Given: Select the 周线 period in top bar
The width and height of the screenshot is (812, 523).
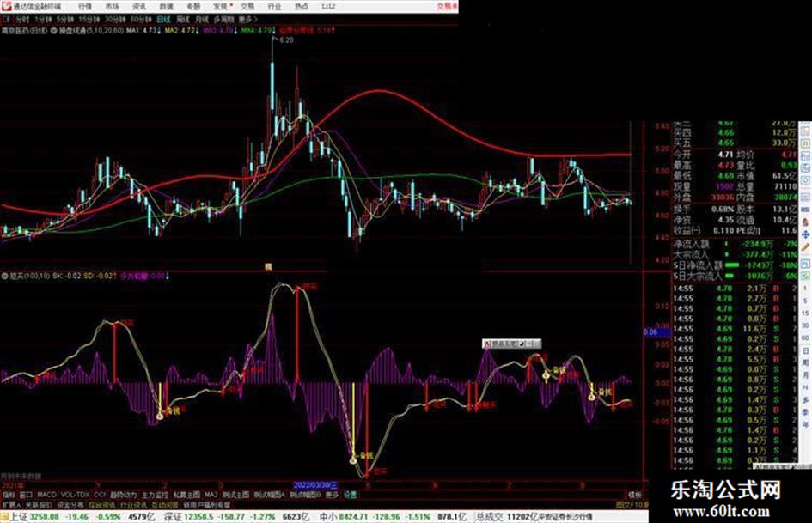Looking at the screenshot, I should click(x=183, y=20).
